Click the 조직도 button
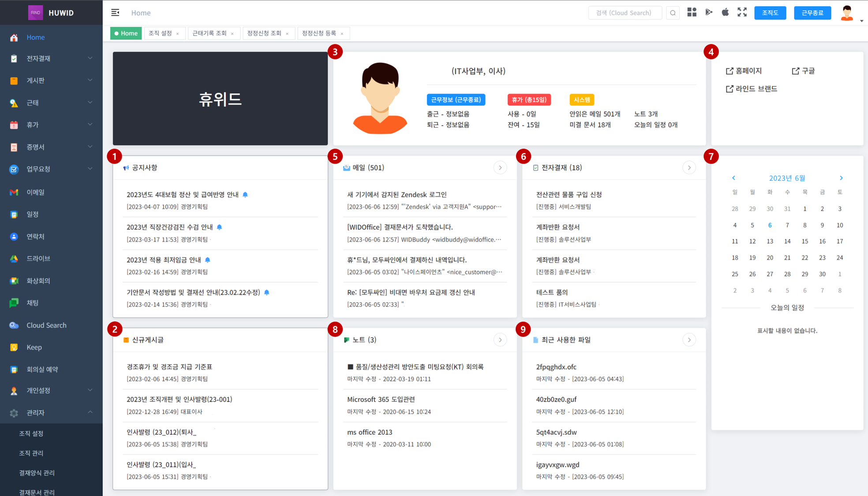Viewport: 868px width, 496px height. click(770, 13)
